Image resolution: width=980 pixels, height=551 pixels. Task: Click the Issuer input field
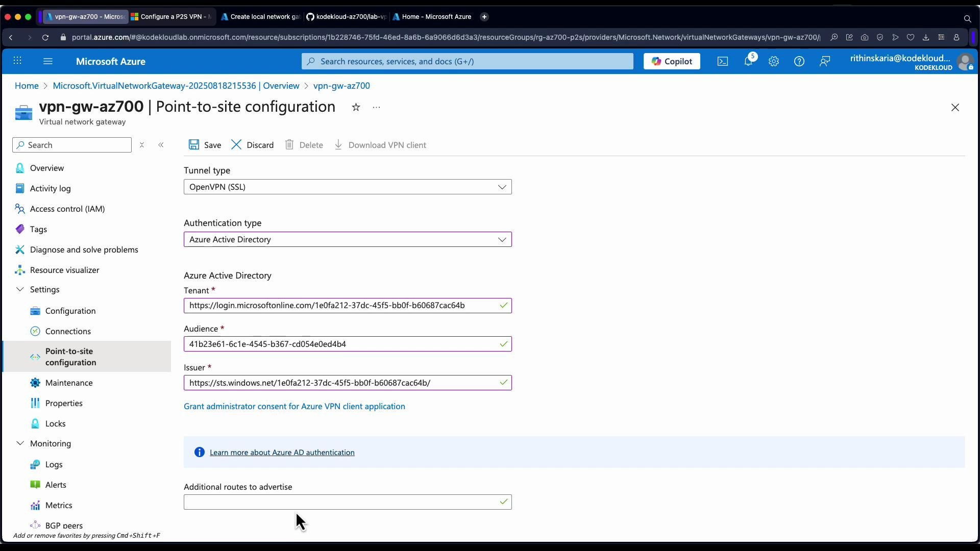pyautogui.click(x=348, y=383)
